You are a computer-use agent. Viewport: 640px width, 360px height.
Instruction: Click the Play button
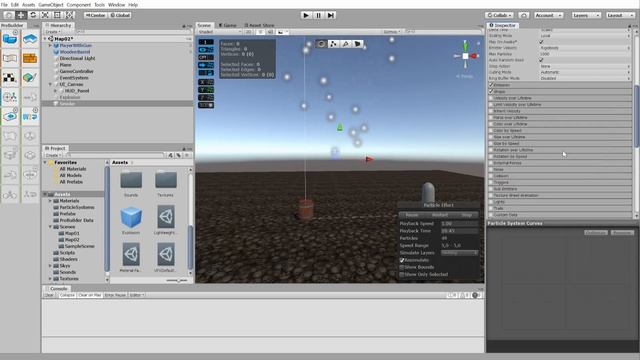(306, 15)
